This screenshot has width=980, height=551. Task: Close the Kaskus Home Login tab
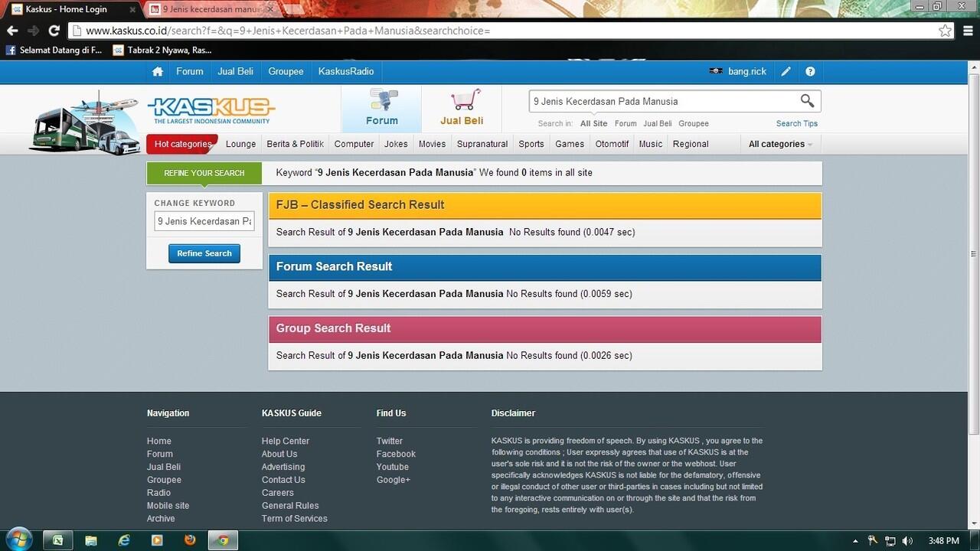[x=132, y=9]
